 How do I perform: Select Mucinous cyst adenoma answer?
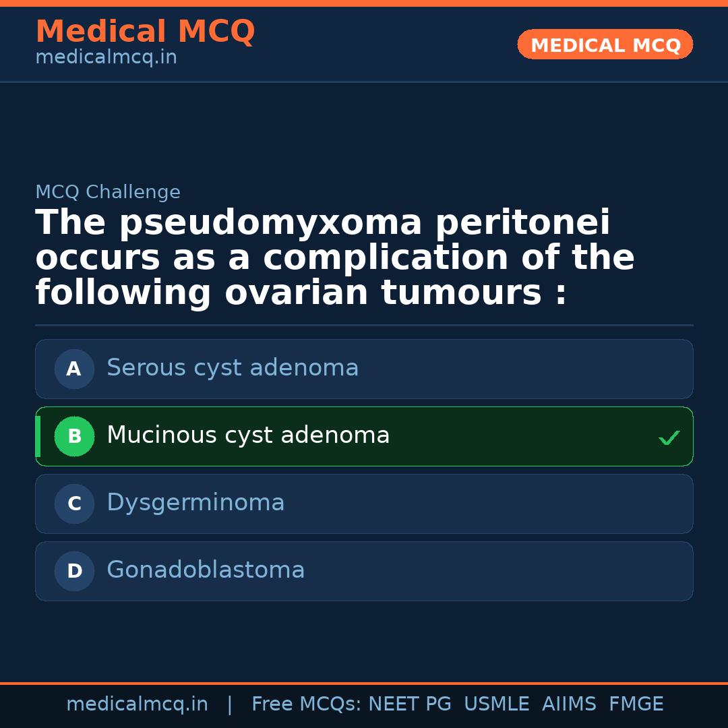(x=248, y=435)
